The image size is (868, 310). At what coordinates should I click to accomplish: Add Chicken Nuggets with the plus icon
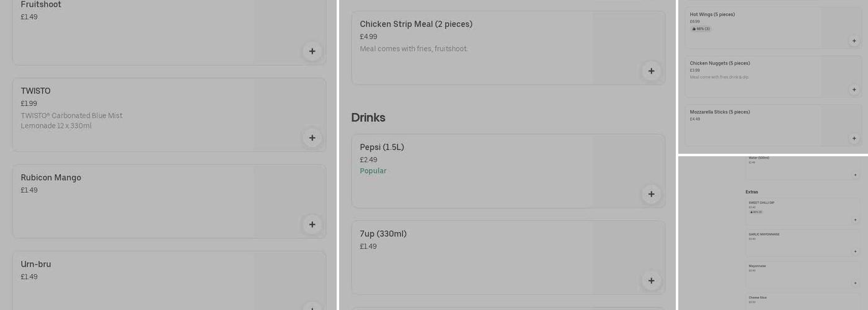(854, 90)
